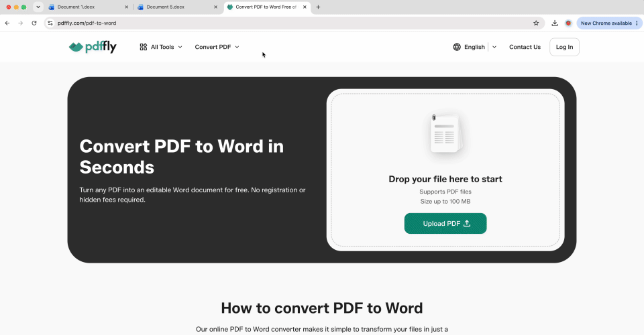
Task: Close the Document 1.docx tab
Action: [126, 7]
